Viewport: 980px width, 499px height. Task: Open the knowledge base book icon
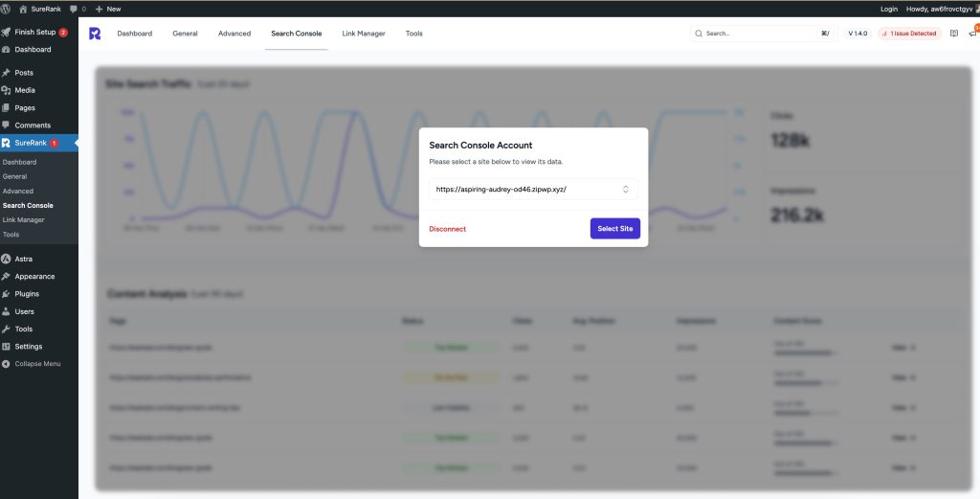point(953,34)
